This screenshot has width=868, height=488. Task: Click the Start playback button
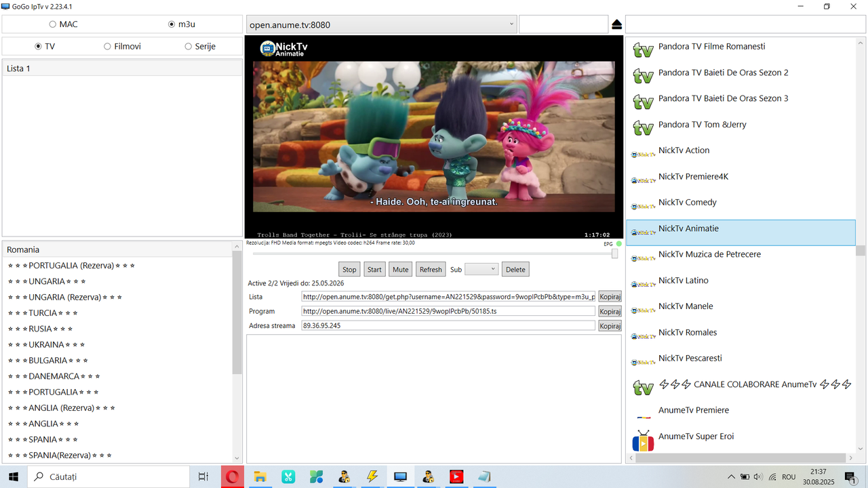pos(374,269)
